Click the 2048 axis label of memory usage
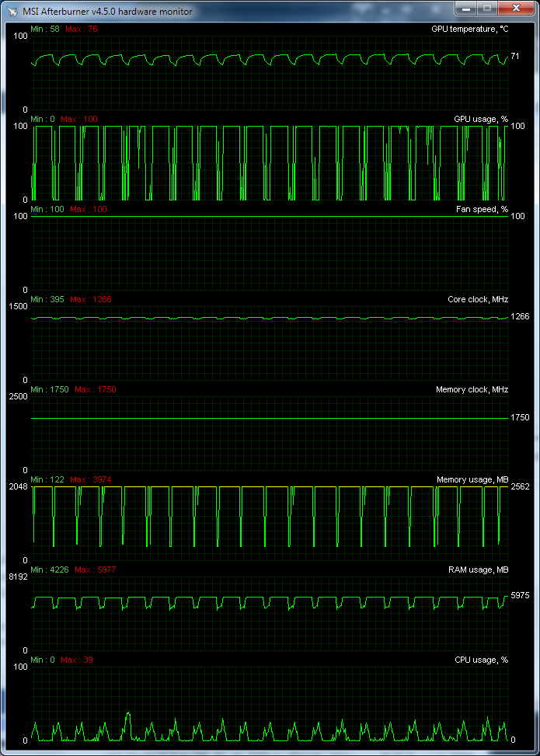The image size is (540, 756). point(19,487)
